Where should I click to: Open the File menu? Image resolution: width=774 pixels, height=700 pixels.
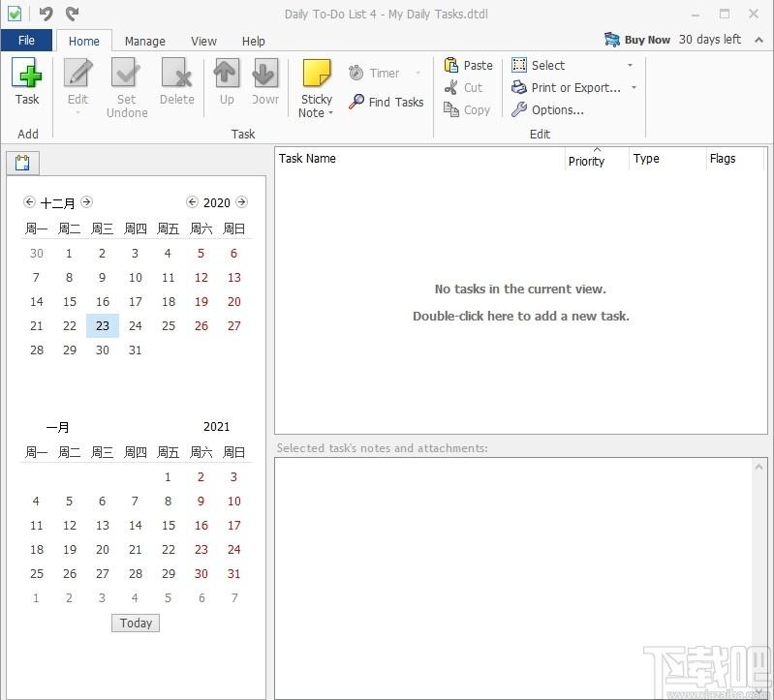(26, 40)
